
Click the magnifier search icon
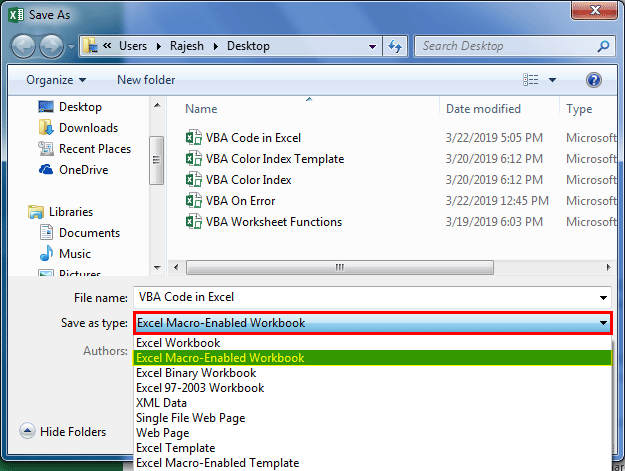[x=603, y=46]
